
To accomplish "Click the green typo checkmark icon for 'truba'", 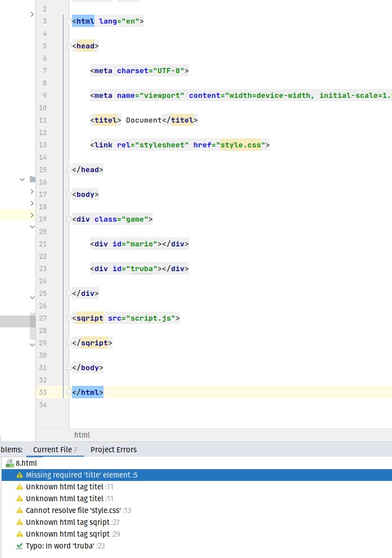I will click(x=20, y=546).
